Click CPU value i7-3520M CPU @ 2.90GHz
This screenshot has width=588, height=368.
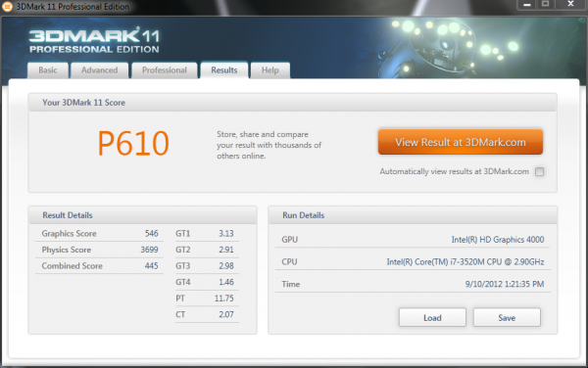465,261
